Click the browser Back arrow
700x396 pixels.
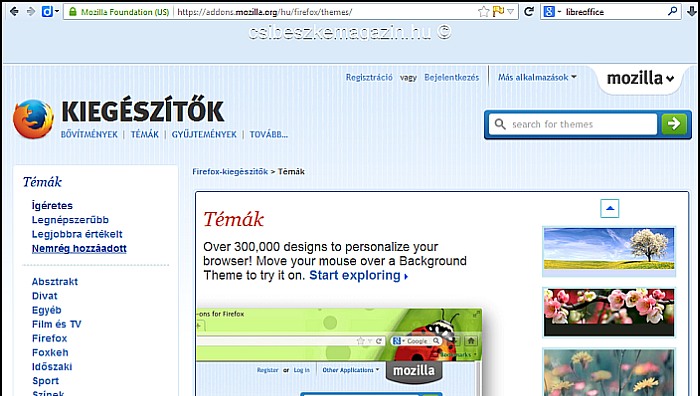[x=14, y=12]
